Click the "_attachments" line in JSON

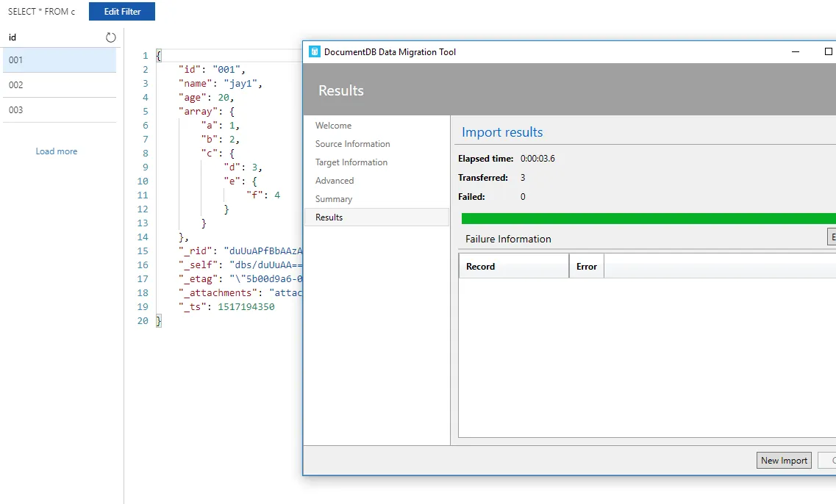pos(240,293)
